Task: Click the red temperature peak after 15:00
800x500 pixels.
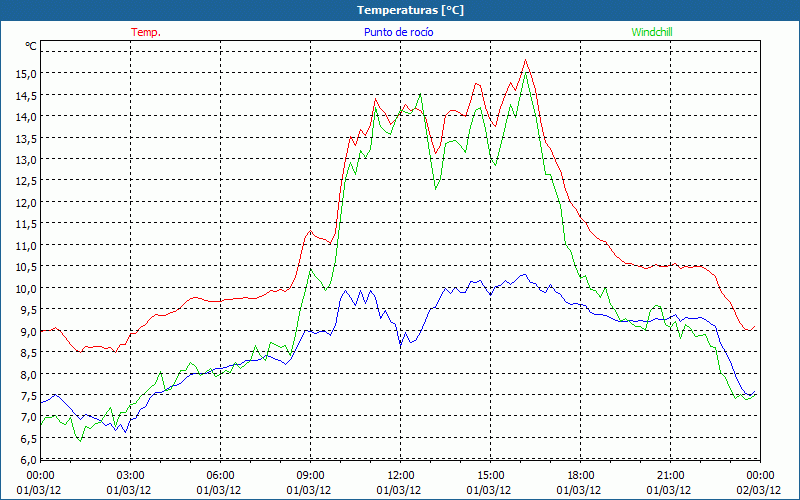Action: [x=526, y=60]
